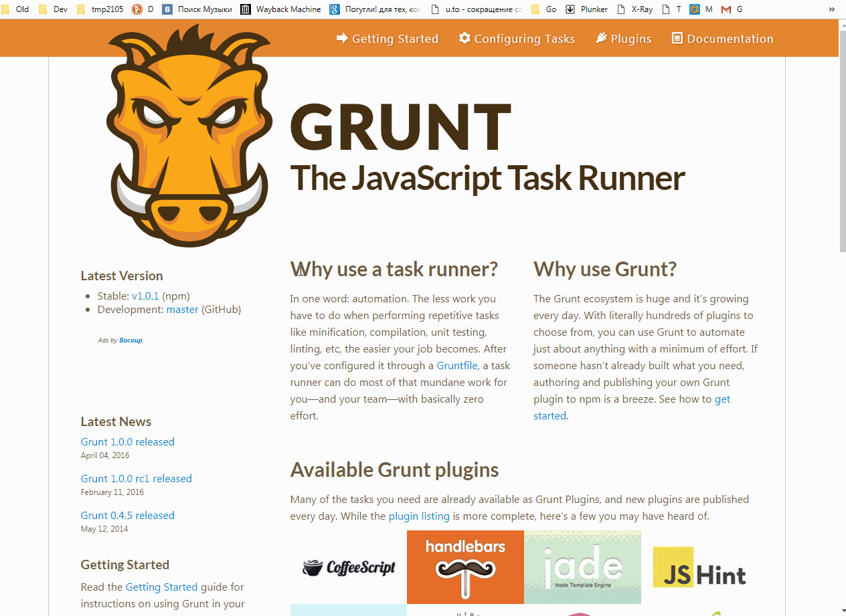Screen dimensions: 846x616
Task: Follow the Gruntfile link in the paragraph
Action: pos(457,366)
